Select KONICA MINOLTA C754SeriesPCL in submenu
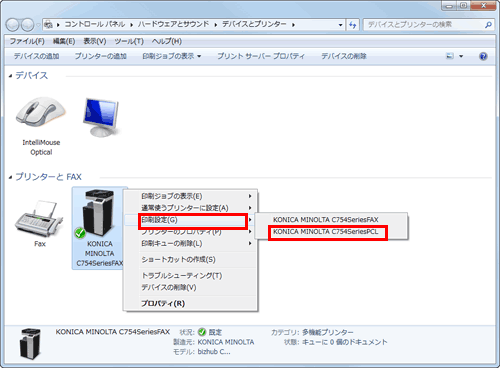Viewport: 500px width, 368px height. 331,232
